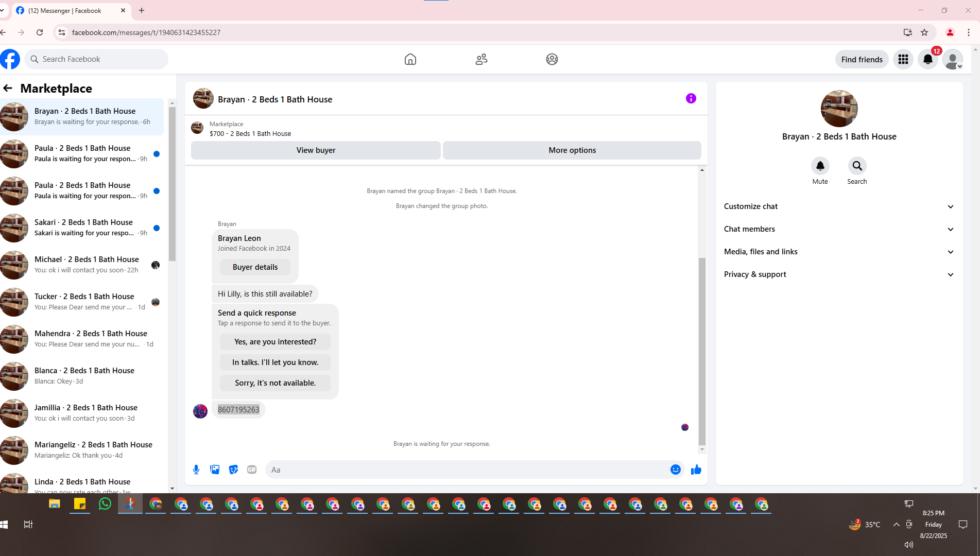Open Michael · 2 Beds 1 Bath House chat
Screen dimensions: 980x556
coord(82,265)
